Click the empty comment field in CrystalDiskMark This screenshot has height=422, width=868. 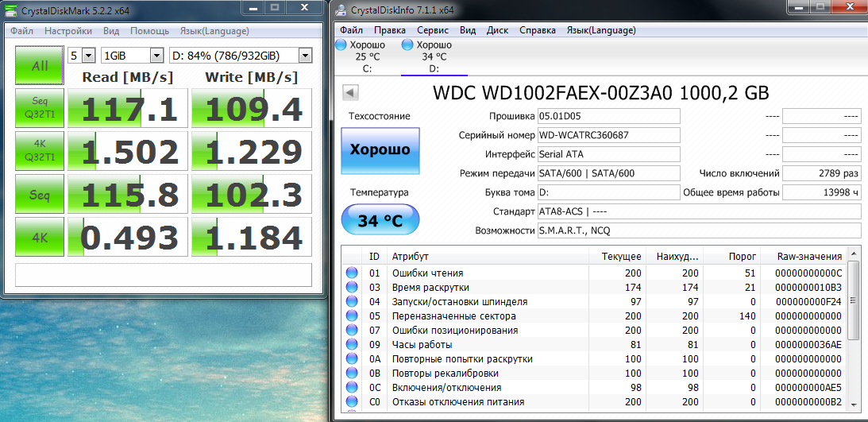coord(164,275)
